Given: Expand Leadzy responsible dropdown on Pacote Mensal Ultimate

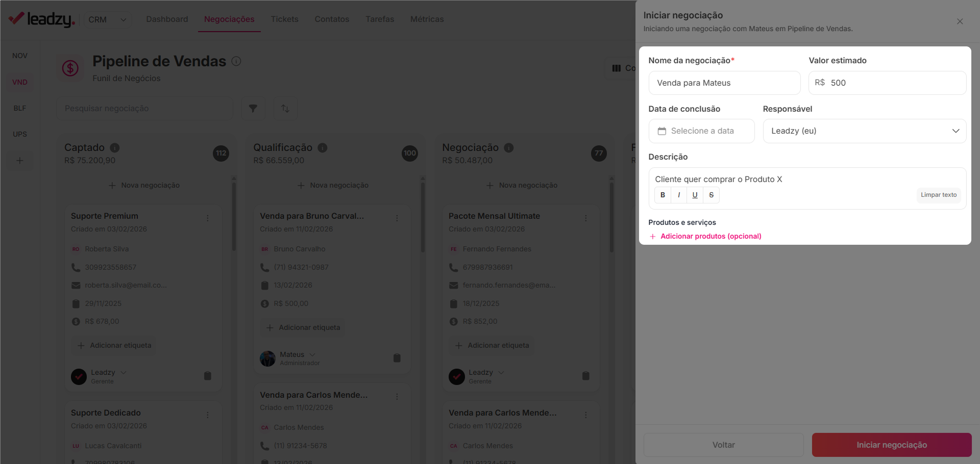Looking at the screenshot, I should [x=501, y=373].
